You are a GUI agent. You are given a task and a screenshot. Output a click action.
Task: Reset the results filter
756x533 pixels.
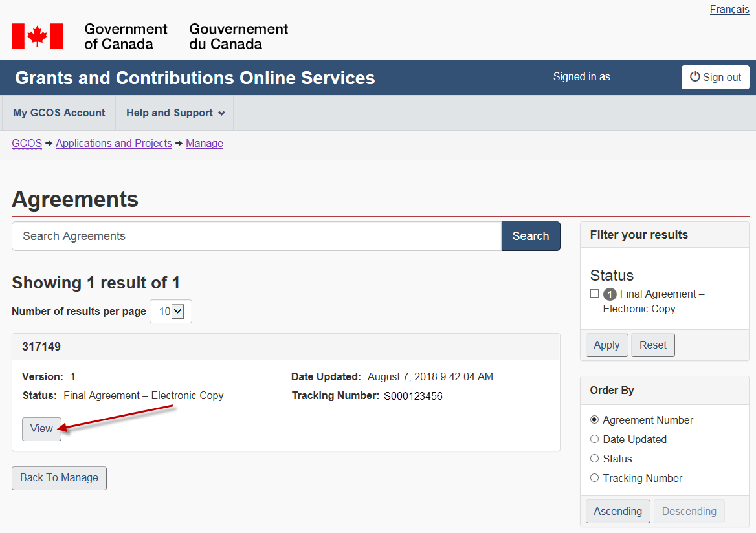point(652,345)
